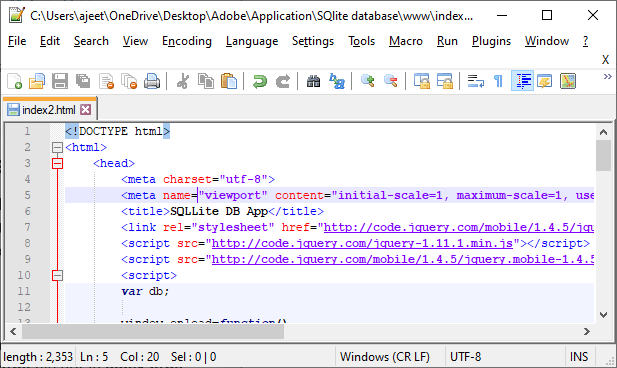The image size is (617, 368).
Task: Click the jquery.mobile-1.4.5 link on line 9
Action: click(403, 259)
